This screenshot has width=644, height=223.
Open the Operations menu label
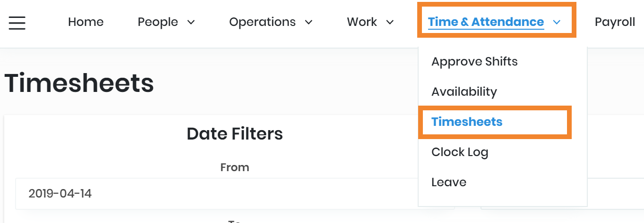coord(262,22)
